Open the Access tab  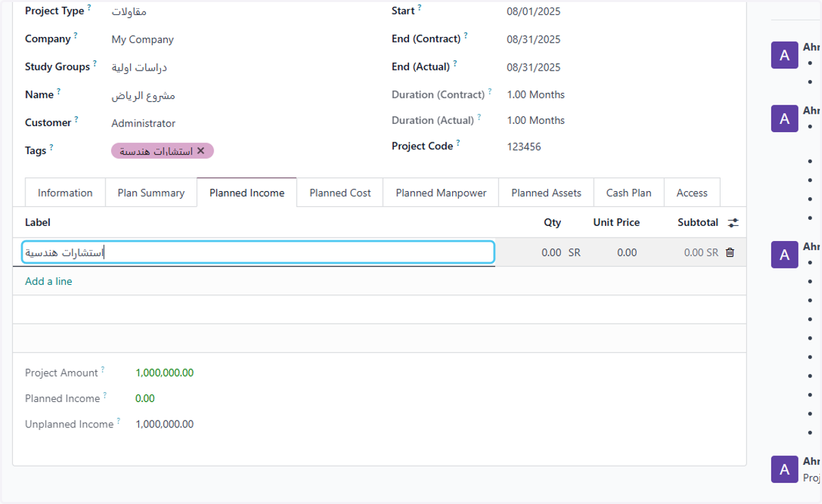coord(692,193)
